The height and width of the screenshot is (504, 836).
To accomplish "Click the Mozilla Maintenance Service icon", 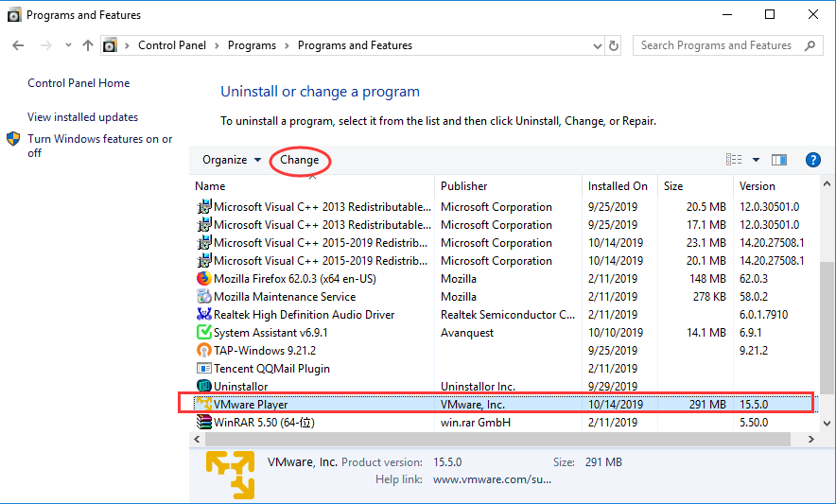I will 203,297.
